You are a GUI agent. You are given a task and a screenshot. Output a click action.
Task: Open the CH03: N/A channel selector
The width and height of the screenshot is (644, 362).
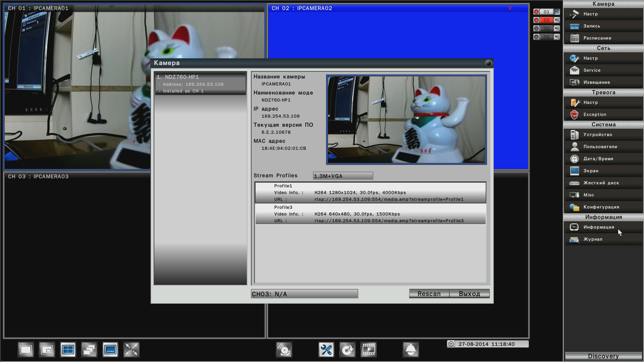(304, 294)
